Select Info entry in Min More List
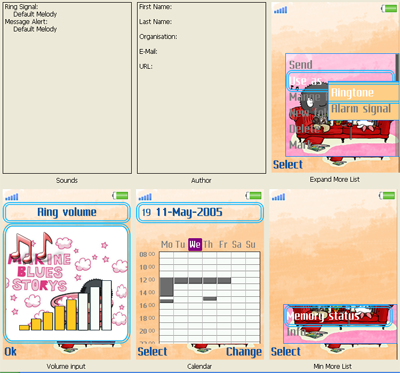This screenshot has width=400, height=373. [x=296, y=332]
